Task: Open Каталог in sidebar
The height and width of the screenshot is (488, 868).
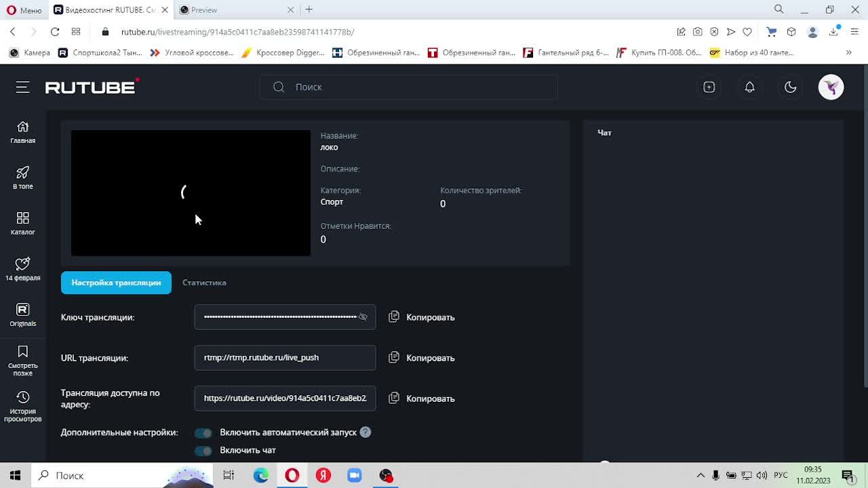Action: 22,223
